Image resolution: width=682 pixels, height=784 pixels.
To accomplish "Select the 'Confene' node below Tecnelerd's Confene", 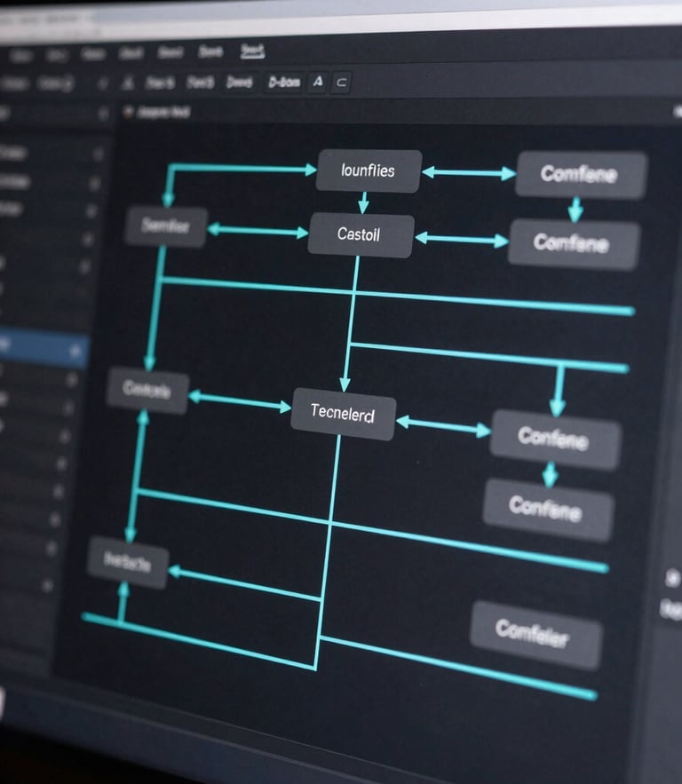I will [x=548, y=509].
